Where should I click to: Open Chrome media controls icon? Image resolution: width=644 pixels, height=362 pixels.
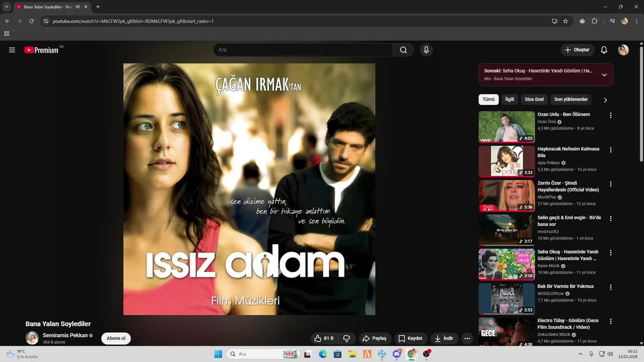[612, 21]
